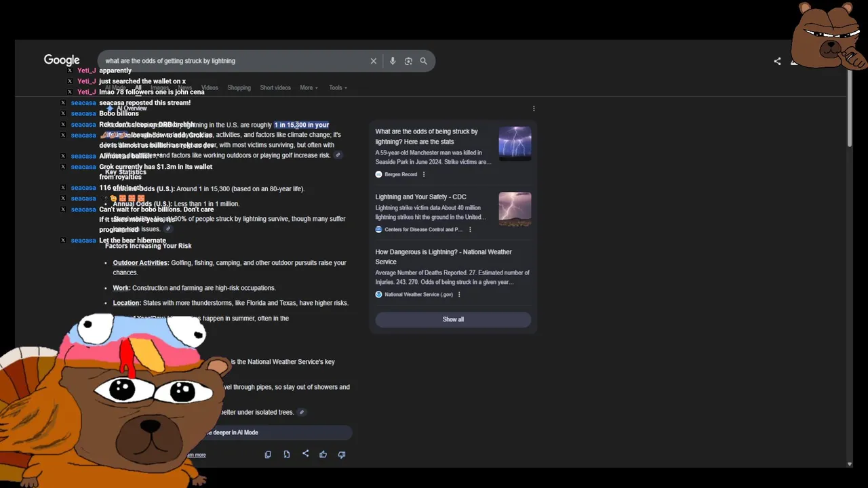Click the magnifying glass search icon

423,61
